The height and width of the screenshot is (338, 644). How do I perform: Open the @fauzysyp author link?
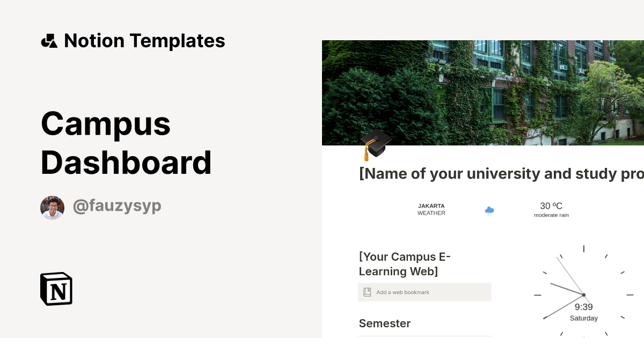point(117,206)
